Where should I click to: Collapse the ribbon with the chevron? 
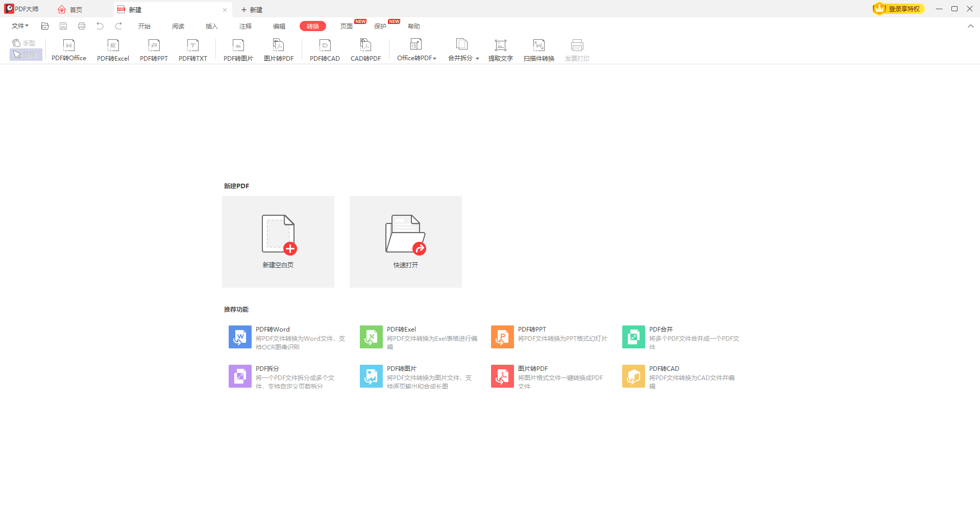tap(970, 26)
